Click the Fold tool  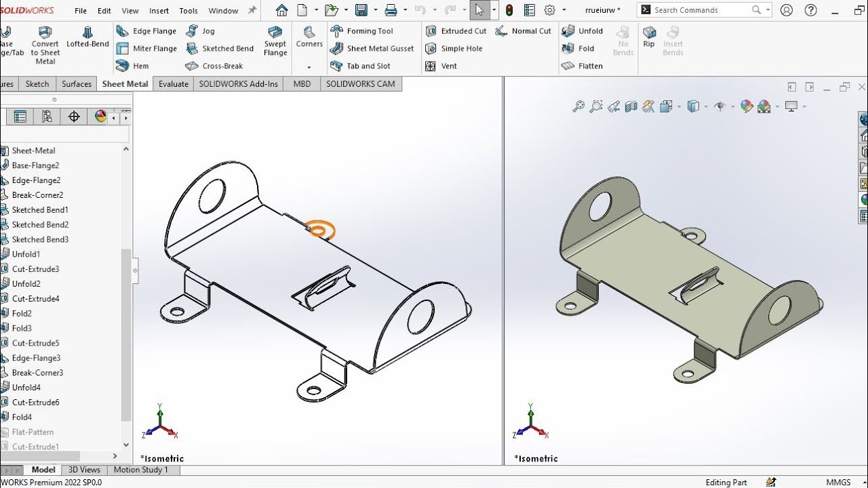click(578, 49)
